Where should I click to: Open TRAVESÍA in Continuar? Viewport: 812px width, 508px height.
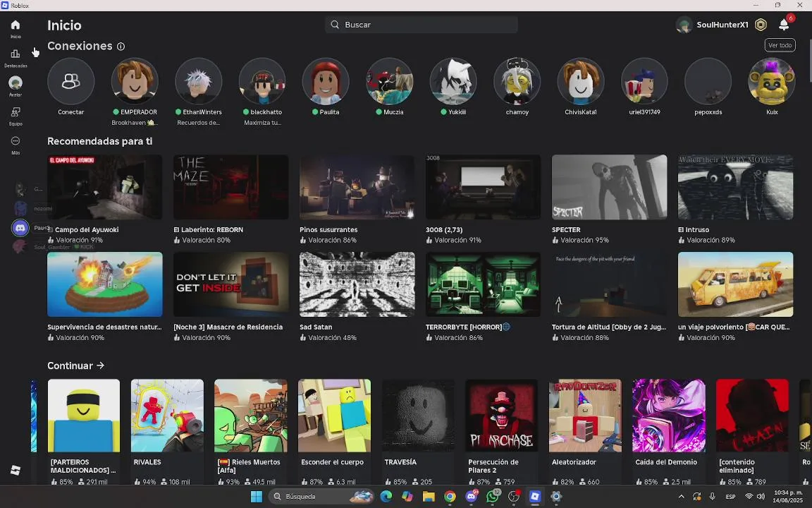pos(418,416)
